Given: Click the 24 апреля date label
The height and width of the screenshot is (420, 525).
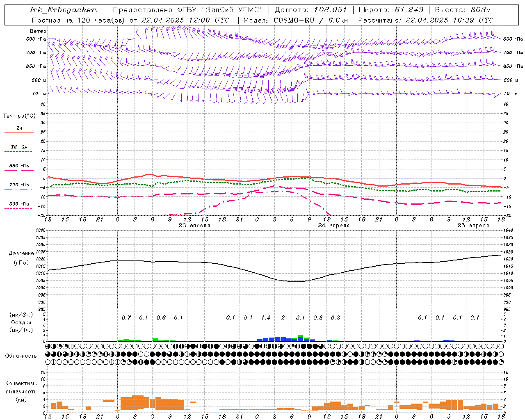Looking at the screenshot, I should (x=333, y=226).
